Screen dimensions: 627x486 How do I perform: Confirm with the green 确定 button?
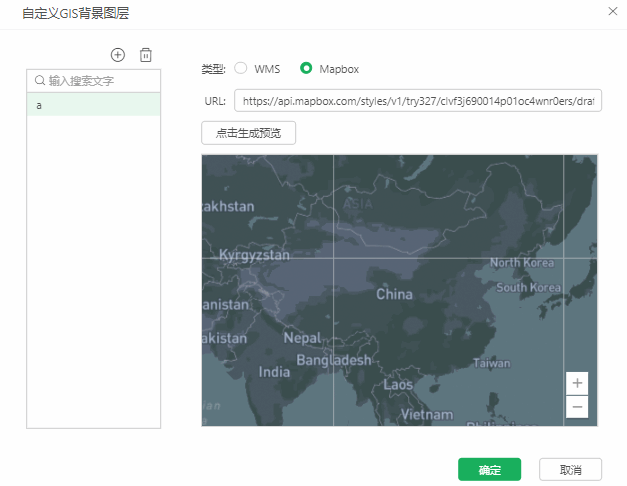coord(489,469)
